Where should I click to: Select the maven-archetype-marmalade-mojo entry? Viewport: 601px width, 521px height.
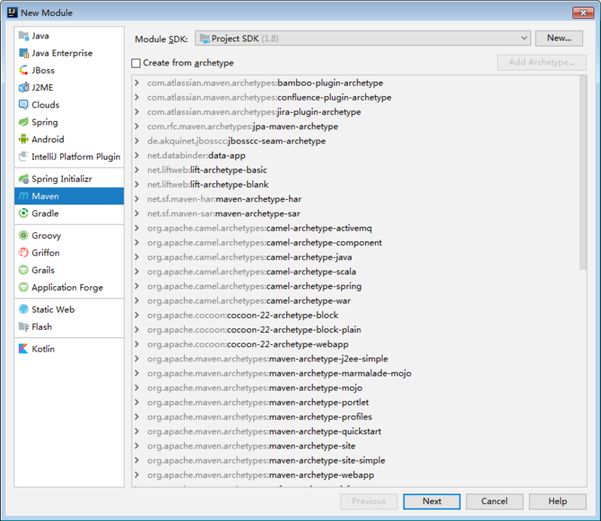(279, 373)
